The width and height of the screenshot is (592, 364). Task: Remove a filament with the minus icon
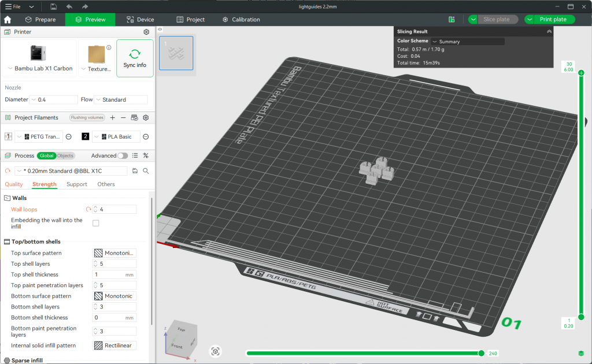click(x=123, y=117)
